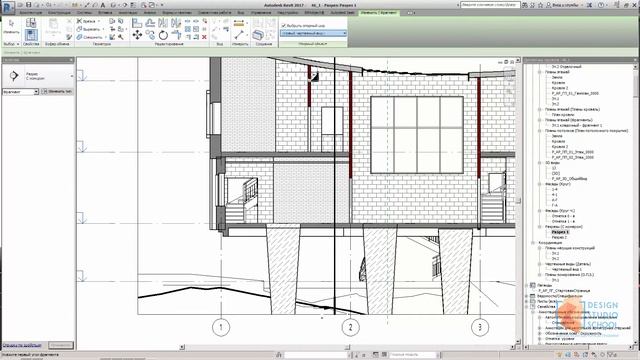The width and height of the screenshot is (640, 360).
Task: Open the Architecture ribbon tab
Action: click(x=31, y=13)
